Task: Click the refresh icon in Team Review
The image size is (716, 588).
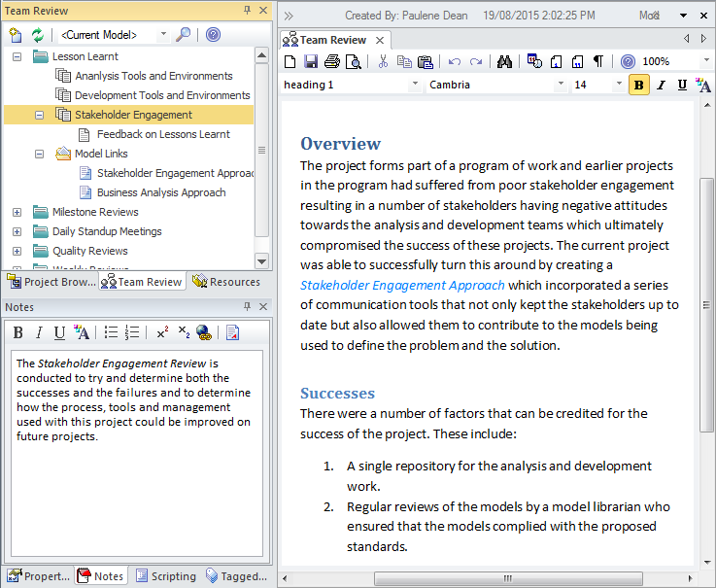Action: [x=38, y=35]
